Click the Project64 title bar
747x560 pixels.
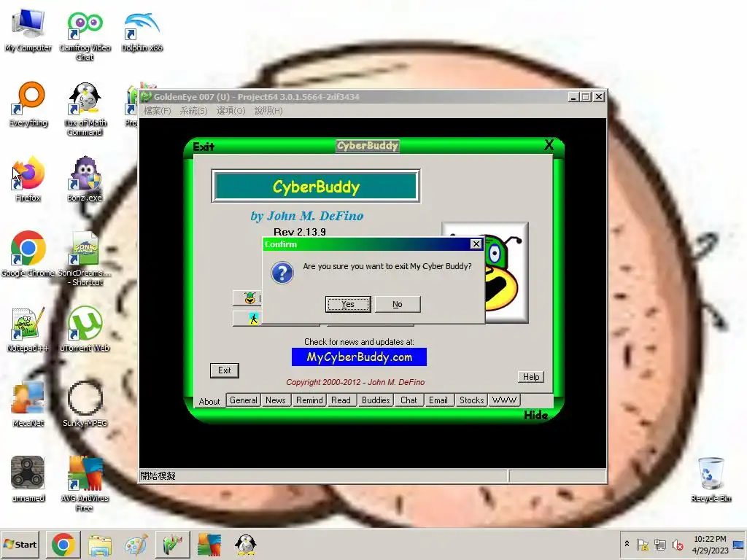tap(352, 97)
